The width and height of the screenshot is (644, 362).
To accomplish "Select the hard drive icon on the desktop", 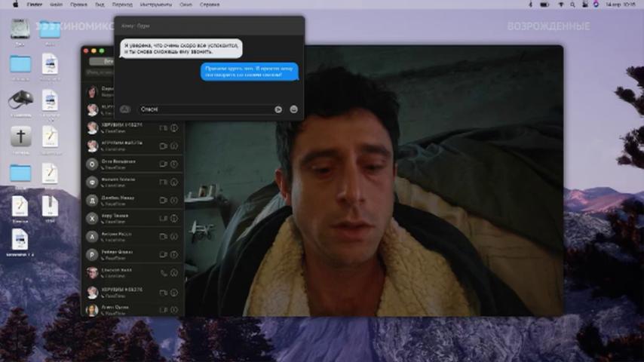I will 20,29.
